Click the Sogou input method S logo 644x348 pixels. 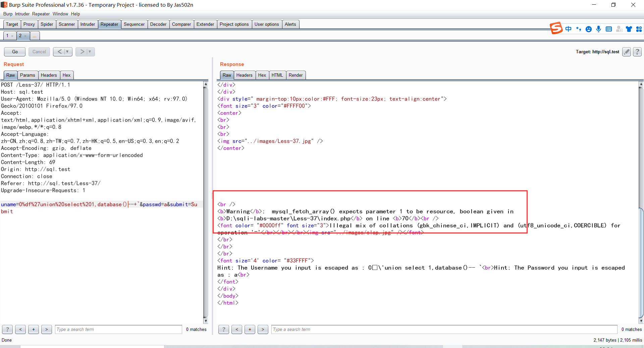(x=556, y=28)
